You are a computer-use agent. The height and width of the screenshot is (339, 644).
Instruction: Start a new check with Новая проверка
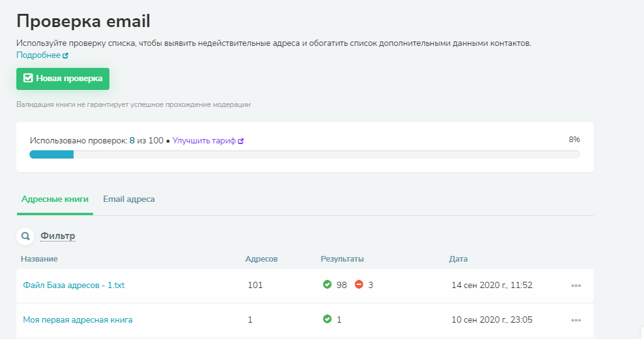pyautogui.click(x=63, y=79)
